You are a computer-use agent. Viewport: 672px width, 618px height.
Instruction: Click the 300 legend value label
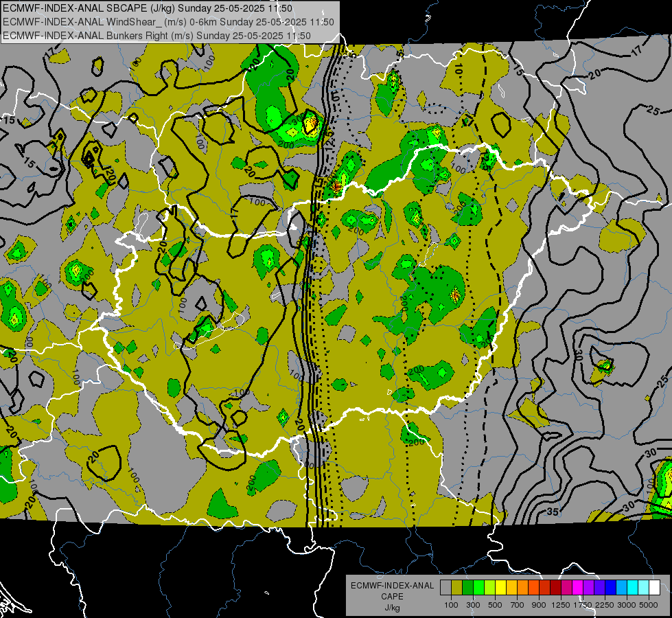pos(473,605)
